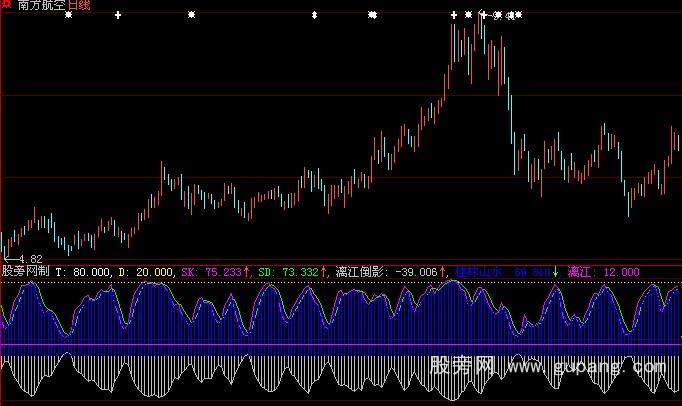Click the 4.82 low price arrow label

pos(18,258)
